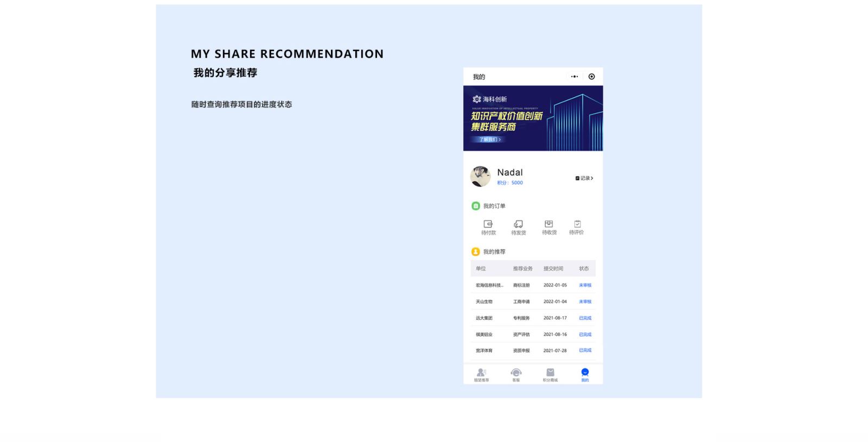Viewport: 868px width, 442px height.
Task: Click the 提交时间 column header
Action: [x=553, y=269]
